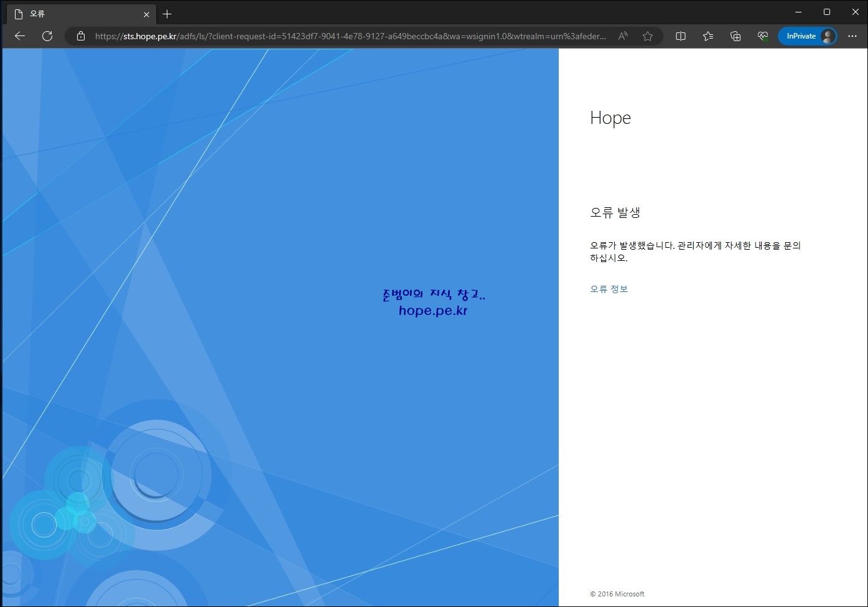Open a new tab
This screenshot has height=607, width=868.
tap(167, 14)
